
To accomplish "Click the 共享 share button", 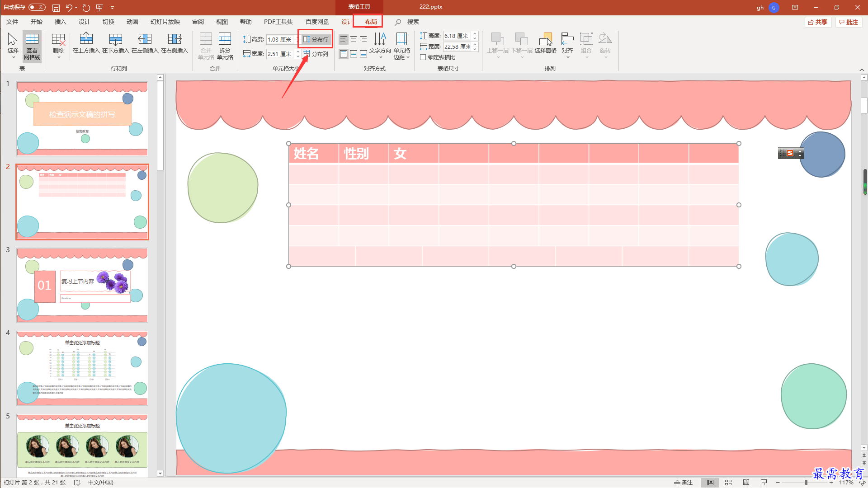I will [x=818, y=22].
